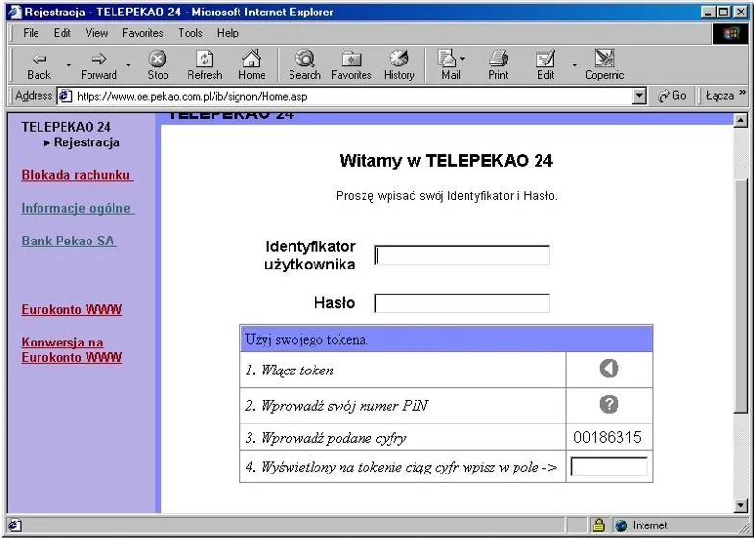
Task: Click the Back toolbar button
Action: 38,65
